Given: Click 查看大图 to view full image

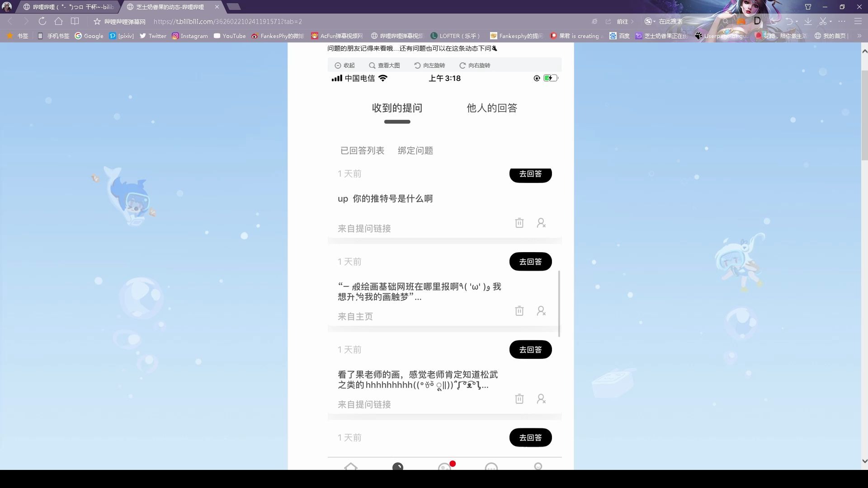Looking at the screenshot, I should 384,65.
